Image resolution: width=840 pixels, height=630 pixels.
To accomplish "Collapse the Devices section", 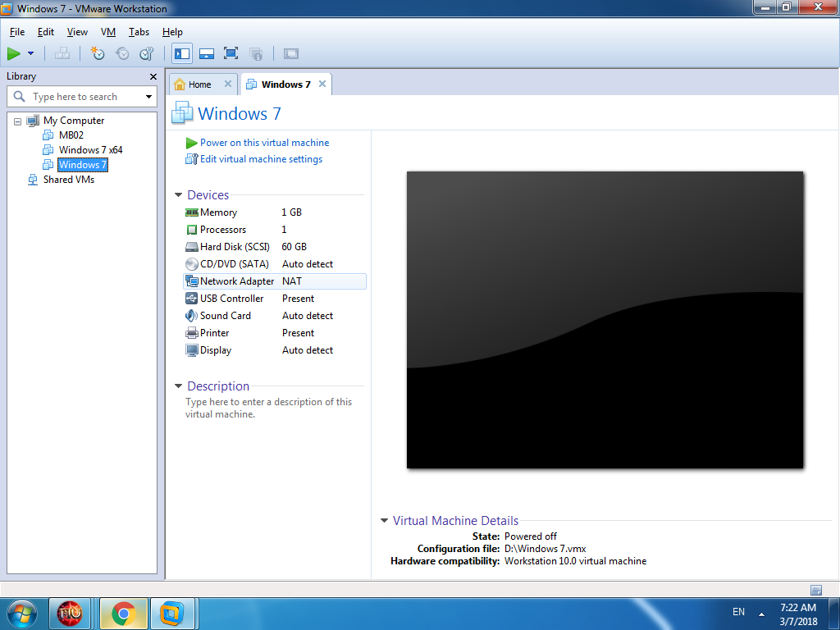I will click(178, 195).
